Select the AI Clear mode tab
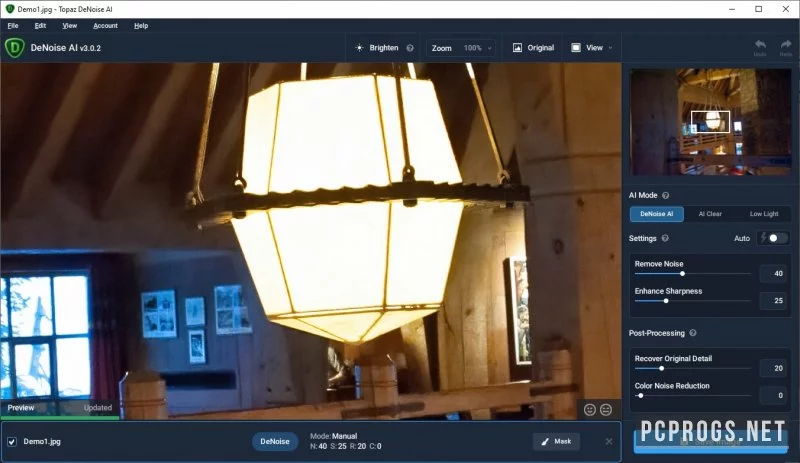800x463 pixels. 710,214
